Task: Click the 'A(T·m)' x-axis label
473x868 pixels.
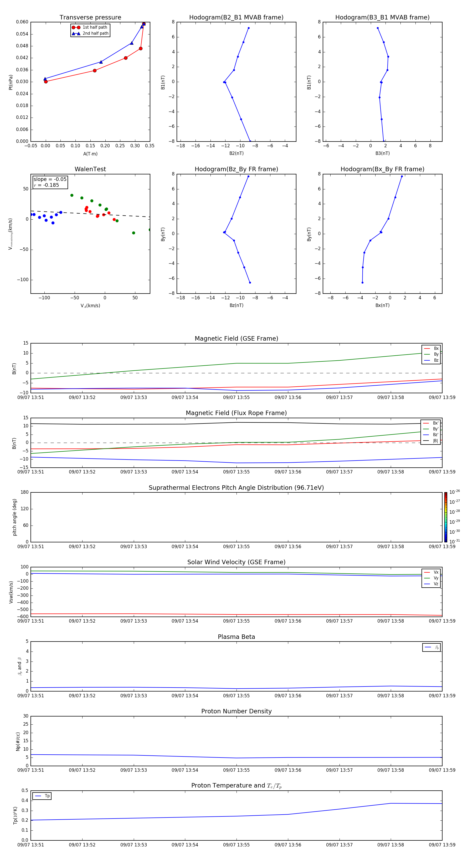Action: [90, 154]
